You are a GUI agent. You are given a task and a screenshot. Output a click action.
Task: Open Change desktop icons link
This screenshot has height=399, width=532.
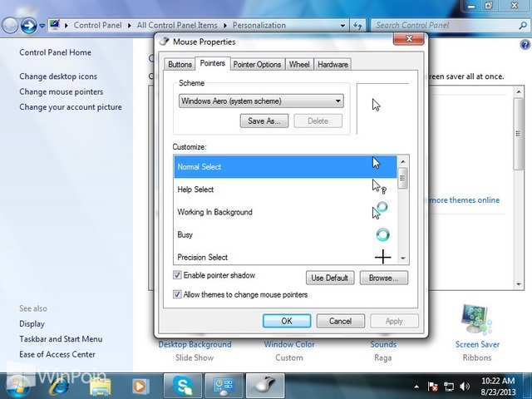click(58, 76)
